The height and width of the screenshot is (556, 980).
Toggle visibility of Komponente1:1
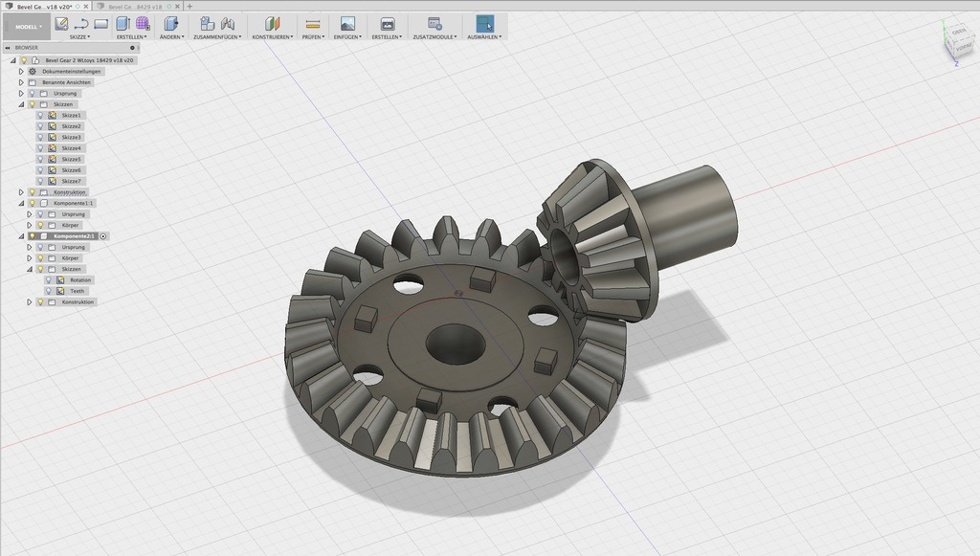(32, 203)
